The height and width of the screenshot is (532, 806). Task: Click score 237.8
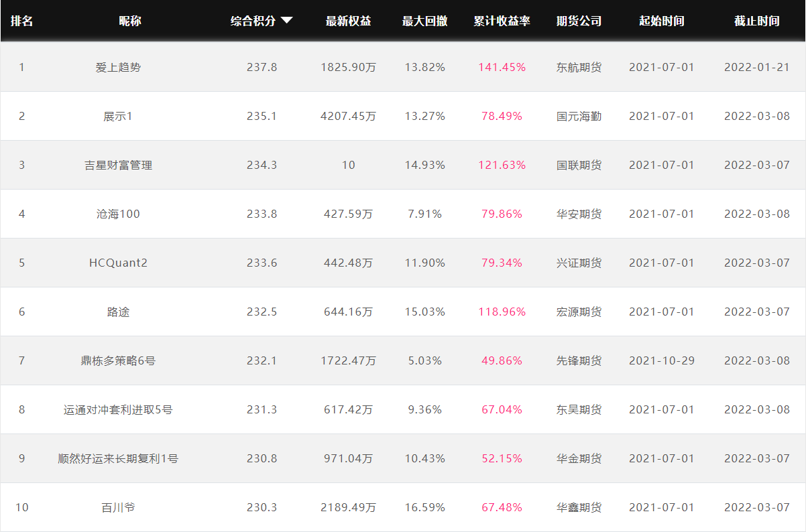pos(262,67)
